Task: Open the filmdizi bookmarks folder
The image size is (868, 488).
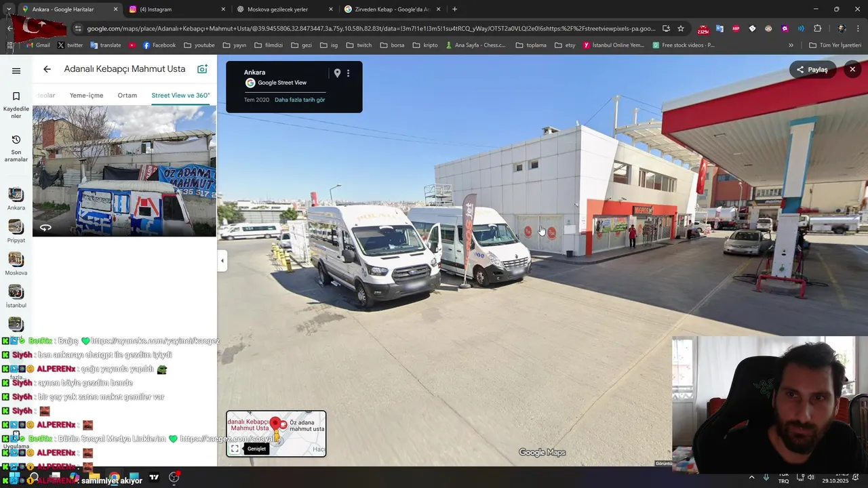Action: tap(269, 45)
